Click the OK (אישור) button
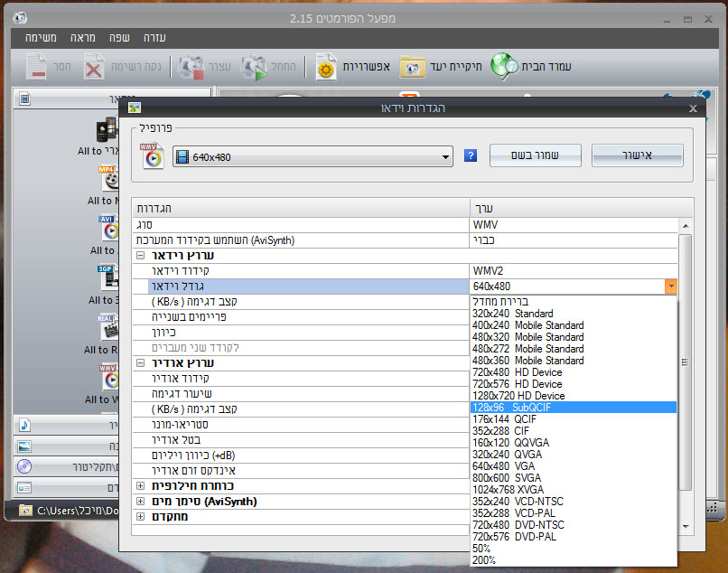Image resolution: width=728 pixels, height=573 pixels. click(x=637, y=155)
